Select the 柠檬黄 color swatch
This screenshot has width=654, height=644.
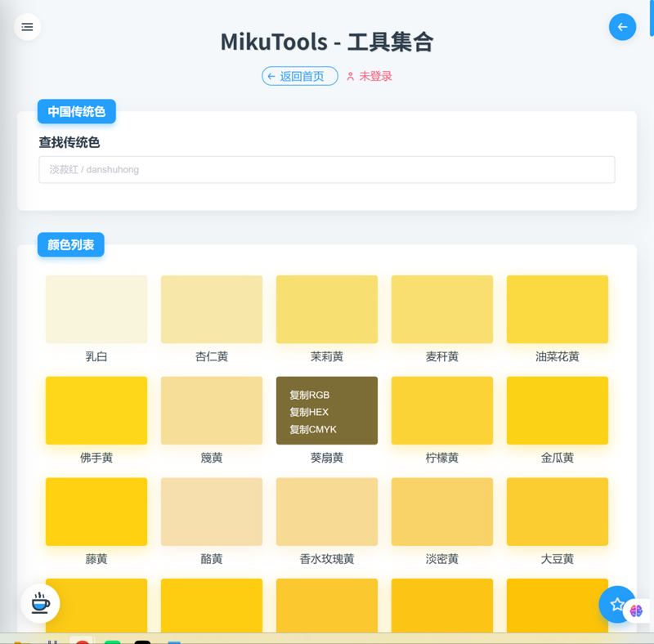click(x=442, y=410)
